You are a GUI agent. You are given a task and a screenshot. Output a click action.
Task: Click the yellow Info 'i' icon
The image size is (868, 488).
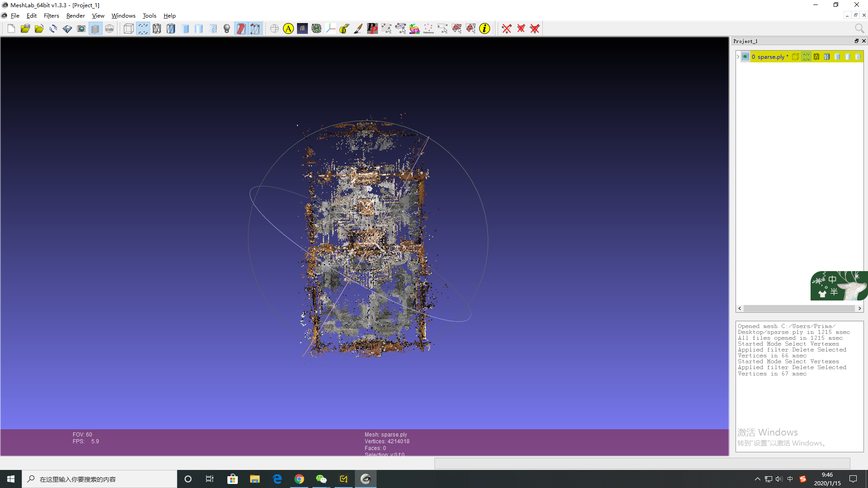point(485,29)
